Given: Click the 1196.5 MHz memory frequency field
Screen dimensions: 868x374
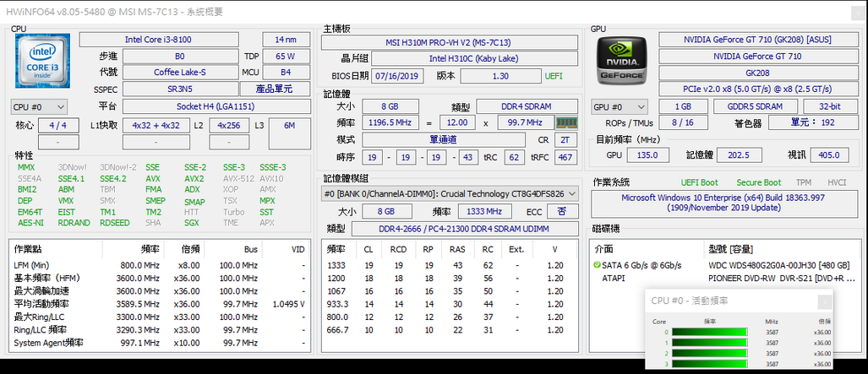Looking at the screenshot, I should point(390,122).
